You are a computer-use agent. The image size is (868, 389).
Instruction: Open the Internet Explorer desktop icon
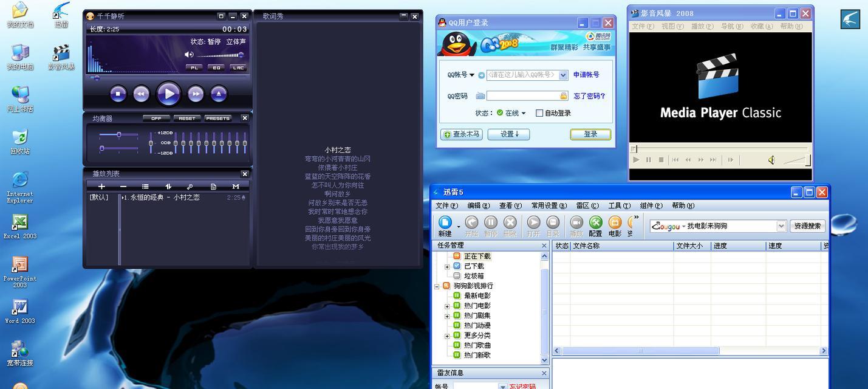pyautogui.click(x=20, y=187)
